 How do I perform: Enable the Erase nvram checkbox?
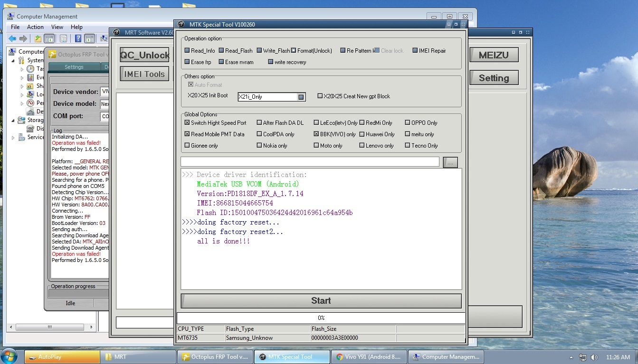(221, 62)
